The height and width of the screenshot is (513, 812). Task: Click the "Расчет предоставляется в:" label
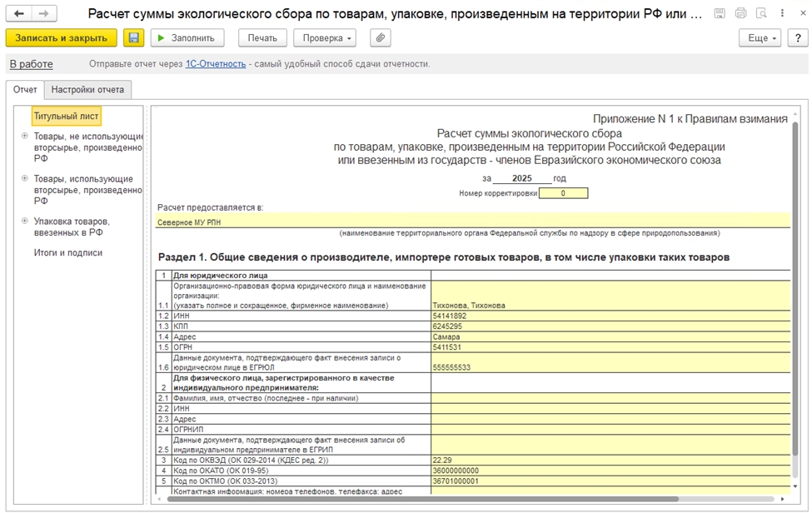pos(210,207)
